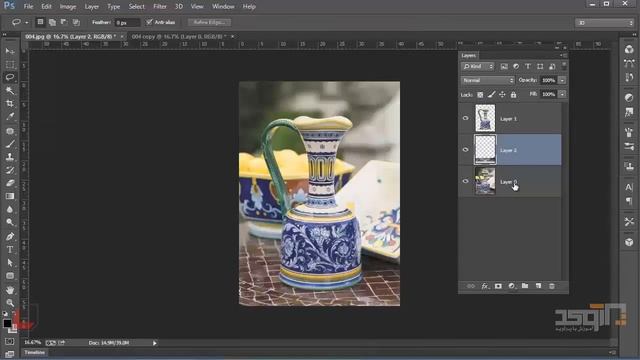Select the Brush tool
This screenshot has height=360, width=640.
[10, 144]
